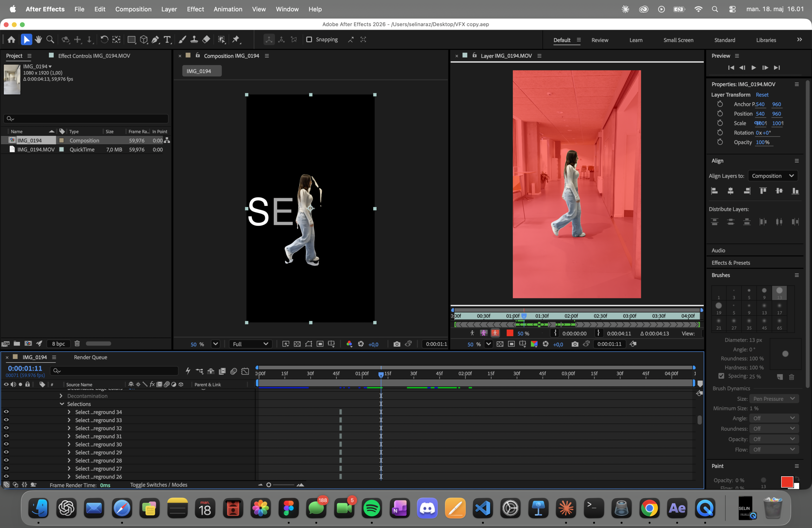
Task: Select the Rectangle shape tool
Action: [131, 40]
